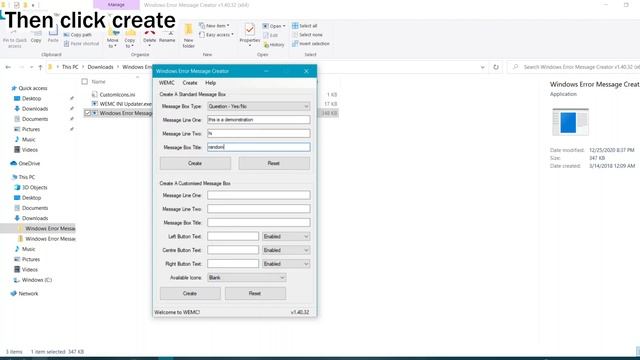Image resolution: width=640 pixels, height=360 pixels.
Task: Expand the Easy access dropdown in ribbon
Action: tap(216, 35)
